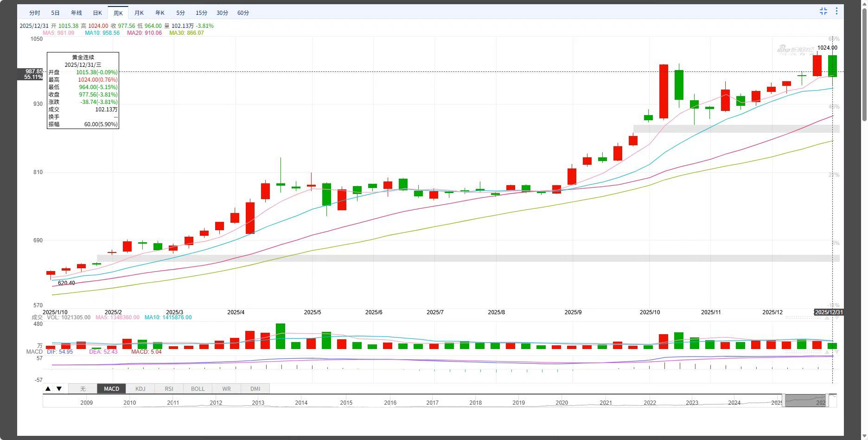
Task: Select the 分时 intraday tab
Action: (x=35, y=13)
